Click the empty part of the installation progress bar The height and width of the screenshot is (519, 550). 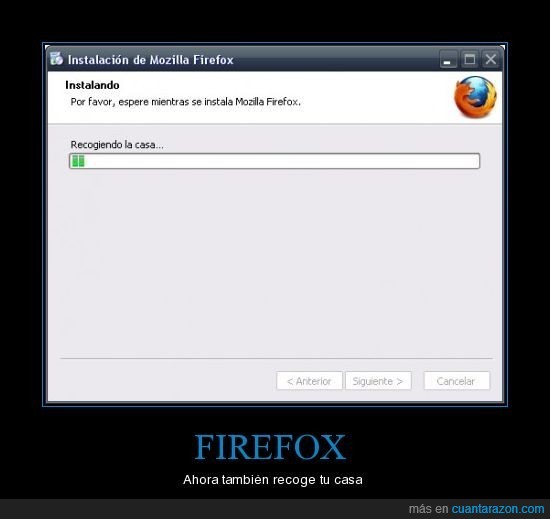pos(282,161)
